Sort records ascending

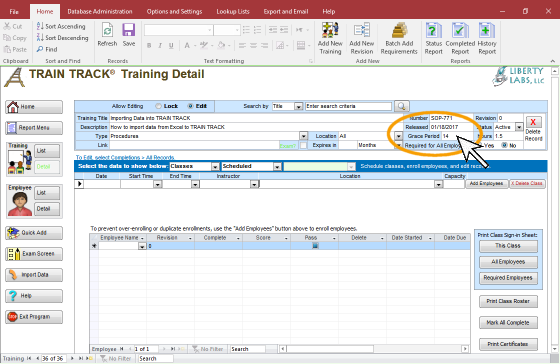pos(61,26)
